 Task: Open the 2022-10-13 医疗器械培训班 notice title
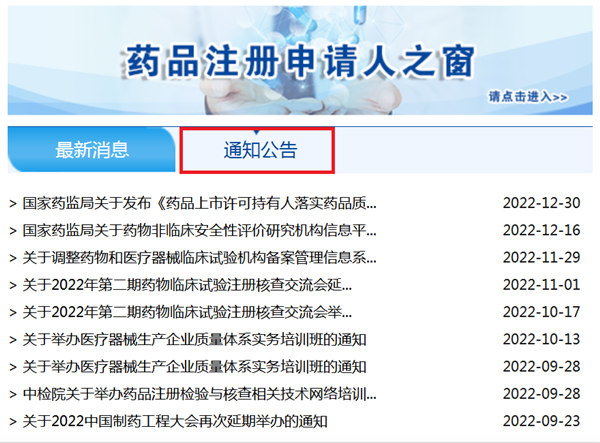(x=195, y=339)
